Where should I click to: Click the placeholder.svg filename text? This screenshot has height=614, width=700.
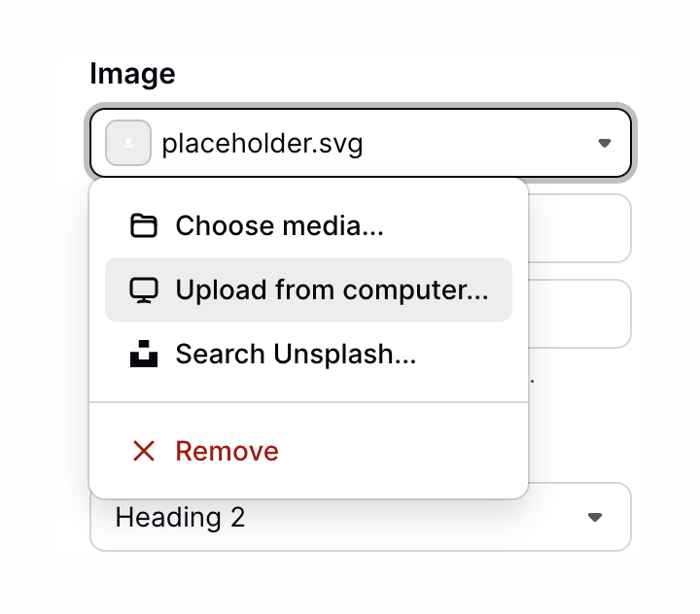[x=262, y=145]
